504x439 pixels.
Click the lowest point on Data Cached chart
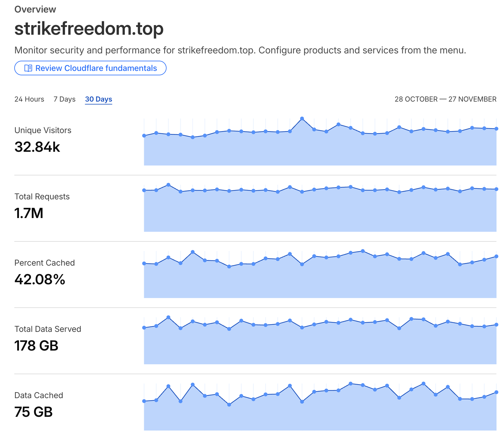click(229, 405)
